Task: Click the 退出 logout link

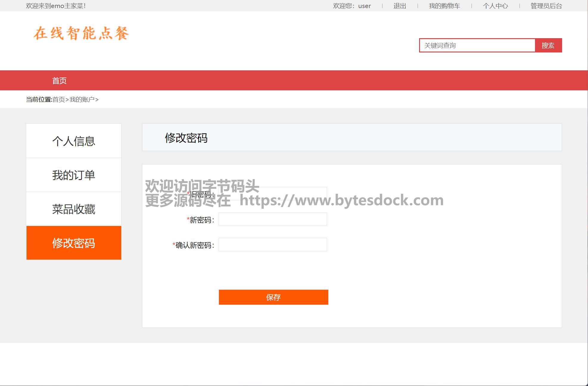Action: [399, 6]
